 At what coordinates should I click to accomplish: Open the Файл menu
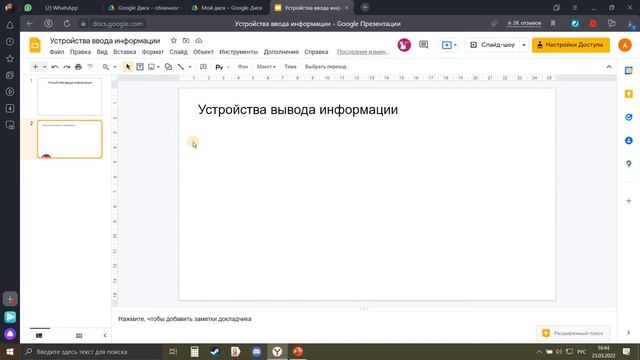coord(57,52)
